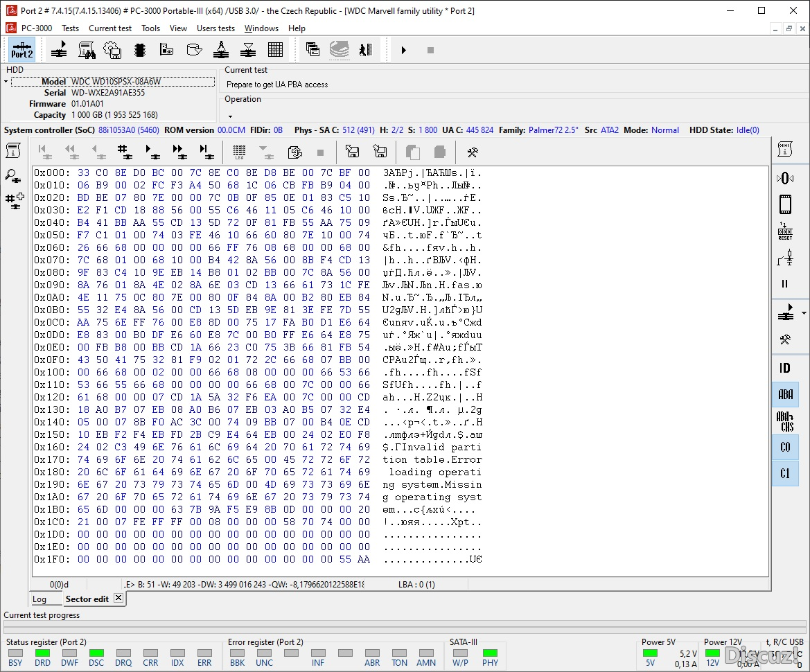This screenshot has height=672, width=810.
Task: Click the triangle-over-heads icon in toolbar
Action: (248, 50)
